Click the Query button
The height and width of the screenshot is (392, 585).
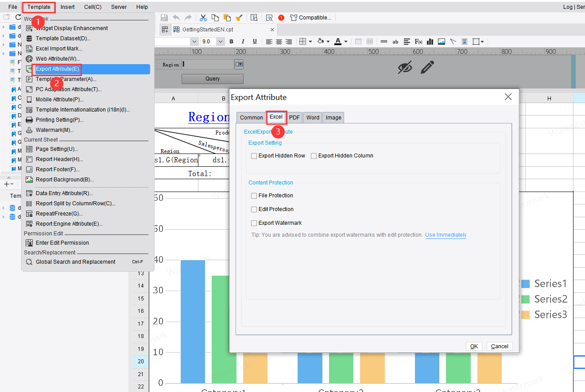(213, 79)
